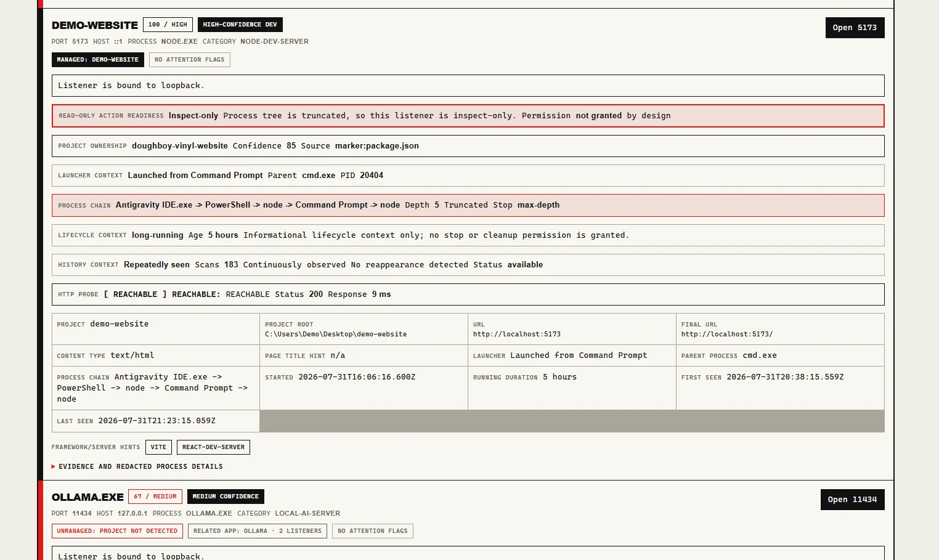Click the DEMO-WEBSITE heading
Screen dimensions: 939x560
(95, 25)
